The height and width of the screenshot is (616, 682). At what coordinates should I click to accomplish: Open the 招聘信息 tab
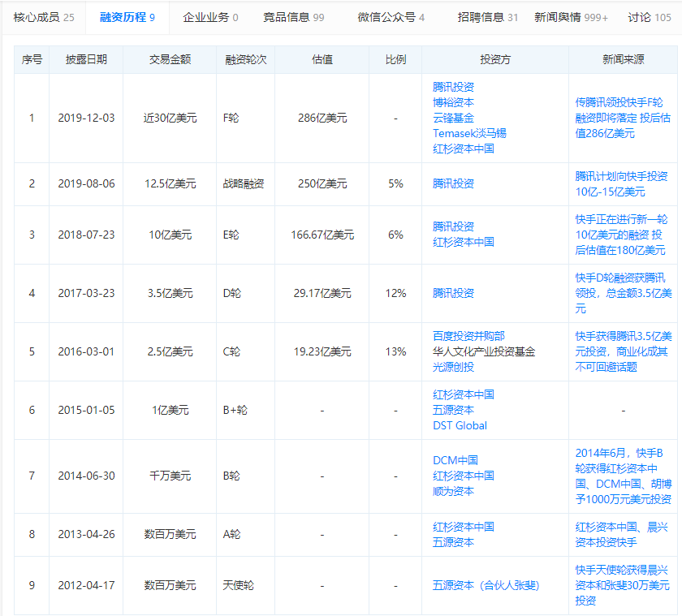pyautogui.click(x=488, y=17)
